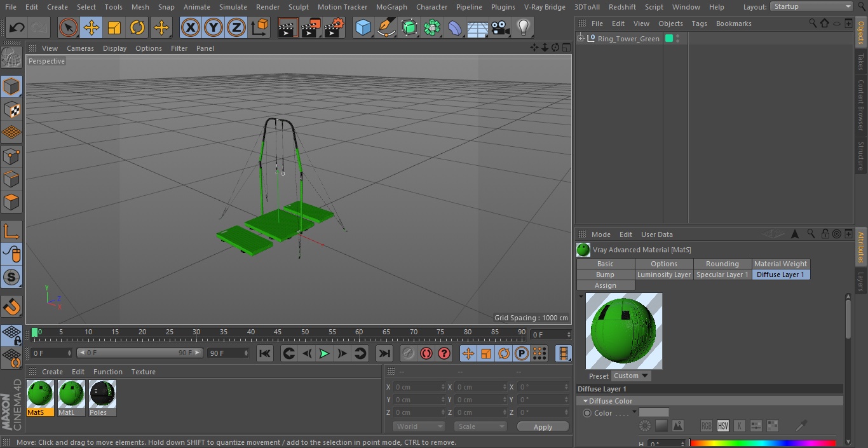Add a Light object
This screenshot has height=448, width=868.
pos(524,28)
